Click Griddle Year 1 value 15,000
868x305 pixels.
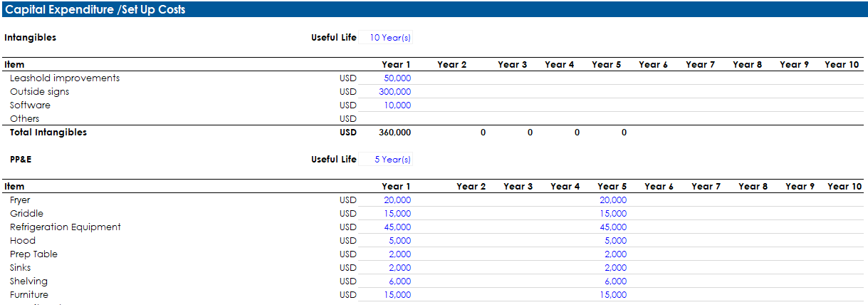(x=397, y=214)
